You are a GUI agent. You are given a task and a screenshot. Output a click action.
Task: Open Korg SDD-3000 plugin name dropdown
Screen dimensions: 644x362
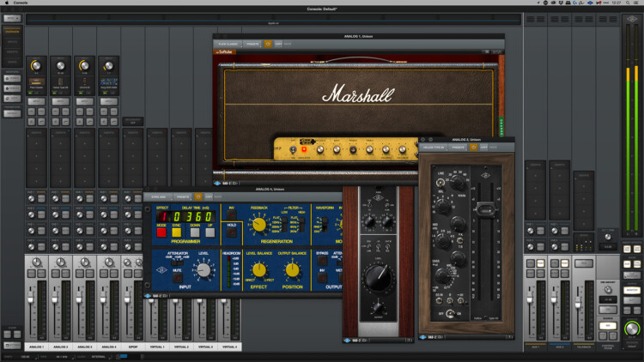pos(159,197)
